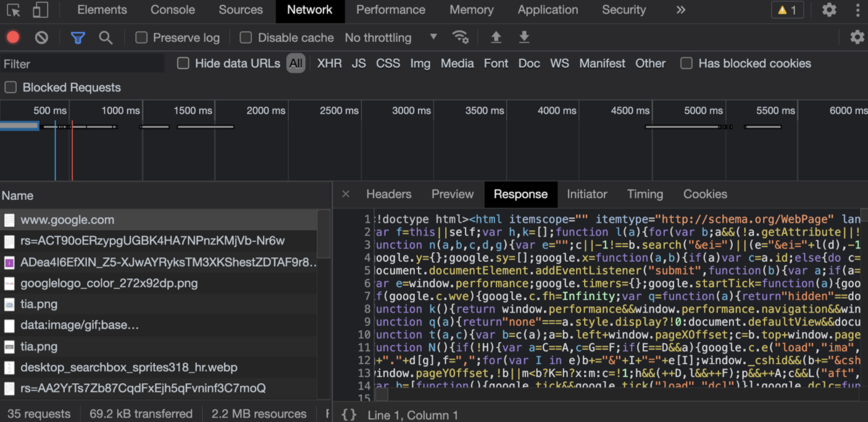868x422 pixels.
Task: Click the Filter text input
Action: [83, 64]
